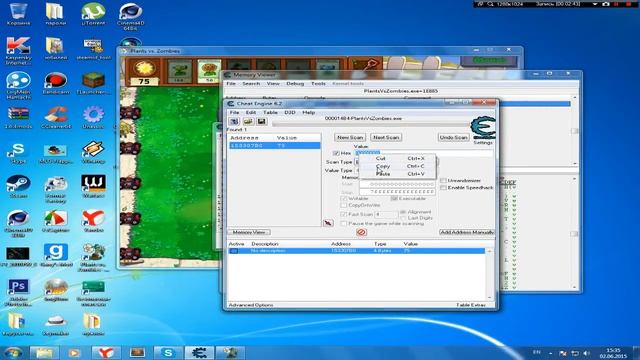This screenshot has height=360, width=640.
Task: Switch to Cheat Engine on the taskbar
Action: click(x=199, y=353)
